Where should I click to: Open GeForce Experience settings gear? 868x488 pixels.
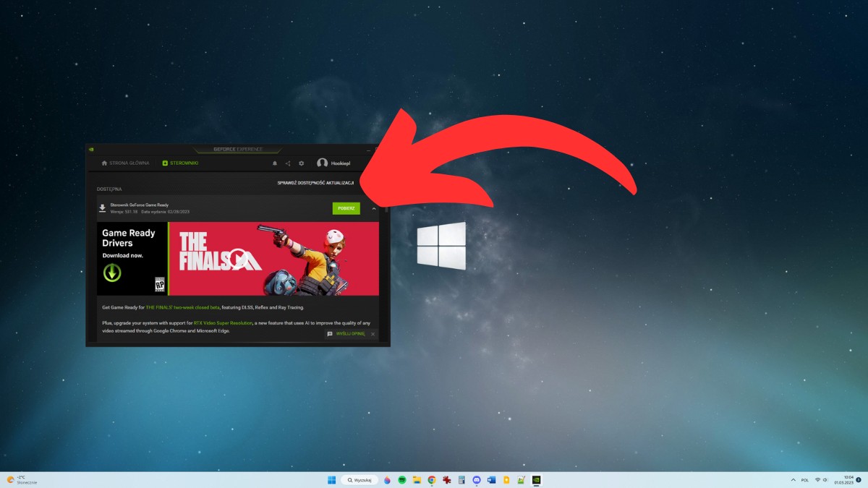[x=302, y=163]
